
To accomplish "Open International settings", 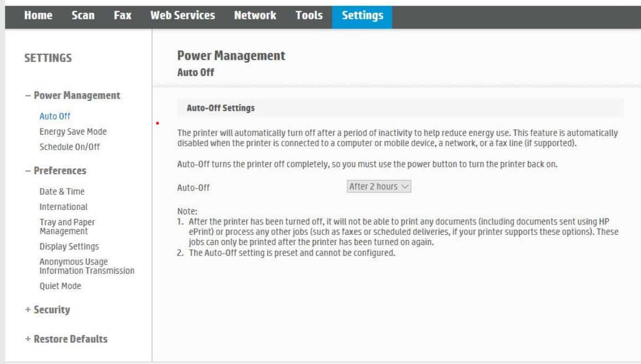I will pyautogui.click(x=63, y=207).
